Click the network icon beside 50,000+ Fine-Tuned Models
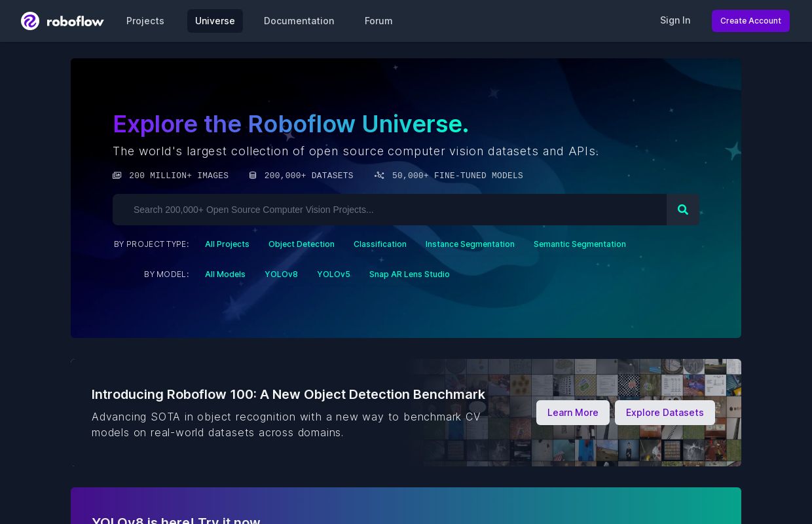 (380, 176)
